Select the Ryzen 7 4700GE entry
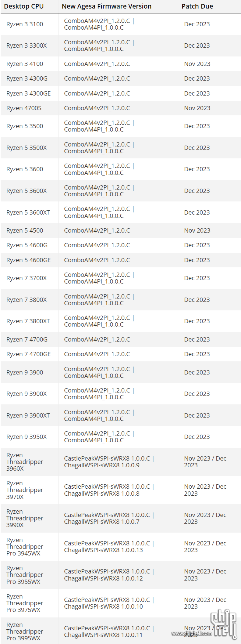Image resolution: width=241 pixels, height=644 pixels. click(x=29, y=354)
